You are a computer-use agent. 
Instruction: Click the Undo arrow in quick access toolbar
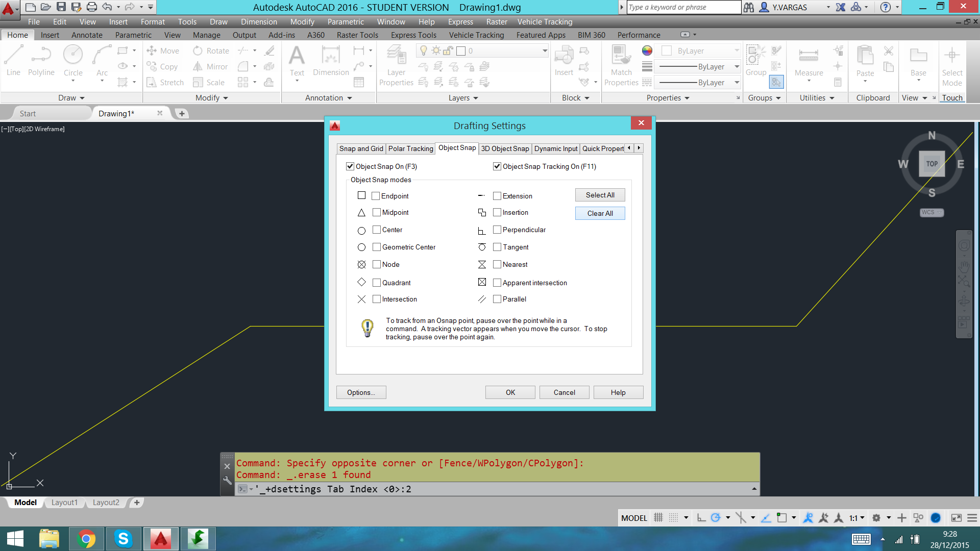point(107,7)
